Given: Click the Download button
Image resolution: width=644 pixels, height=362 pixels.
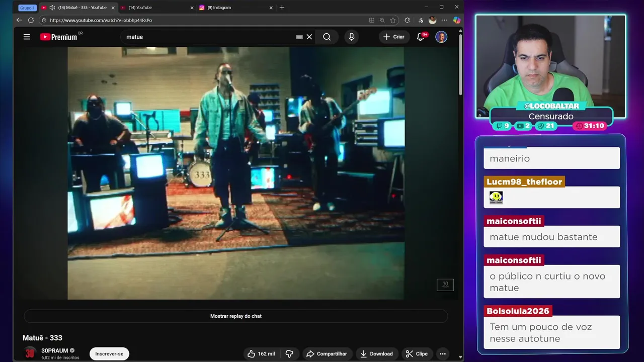Looking at the screenshot, I should tap(376, 354).
